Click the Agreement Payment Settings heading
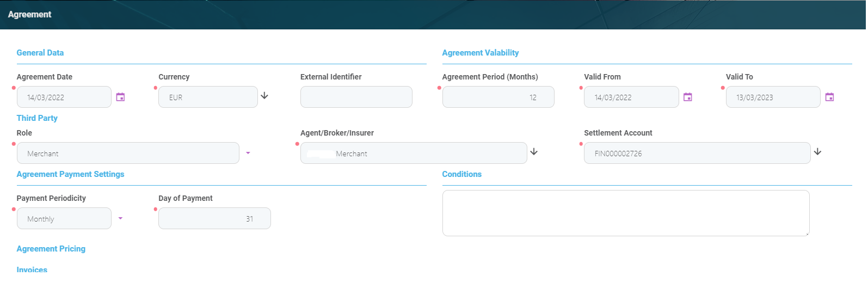The height and width of the screenshot is (282, 868). (71, 174)
